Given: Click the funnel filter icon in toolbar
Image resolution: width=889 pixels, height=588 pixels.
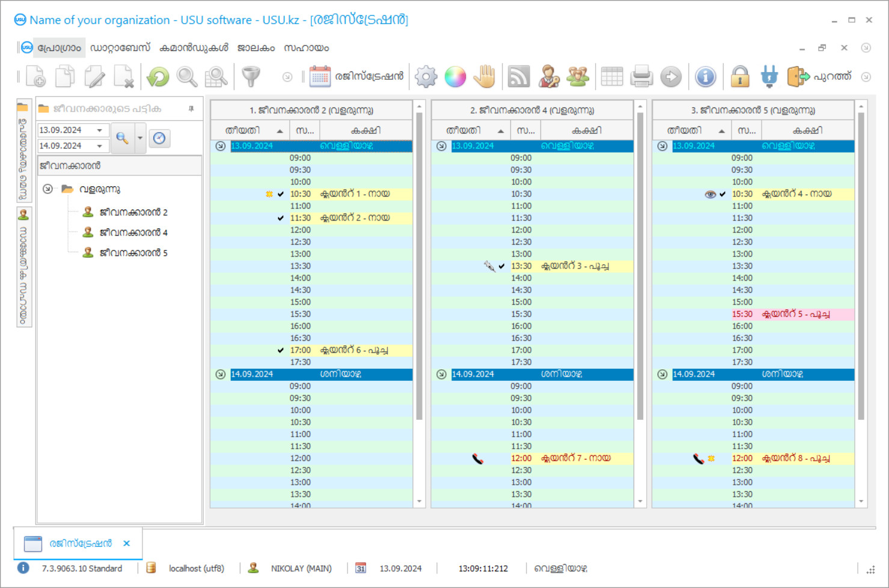Looking at the screenshot, I should pos(251,77).
